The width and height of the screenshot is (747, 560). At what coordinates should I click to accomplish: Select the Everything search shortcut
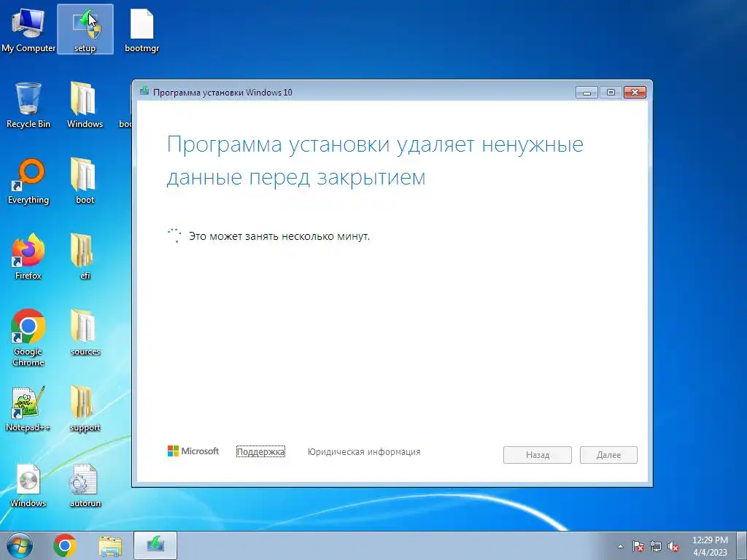pyautogui.click(x=28, y=181)
